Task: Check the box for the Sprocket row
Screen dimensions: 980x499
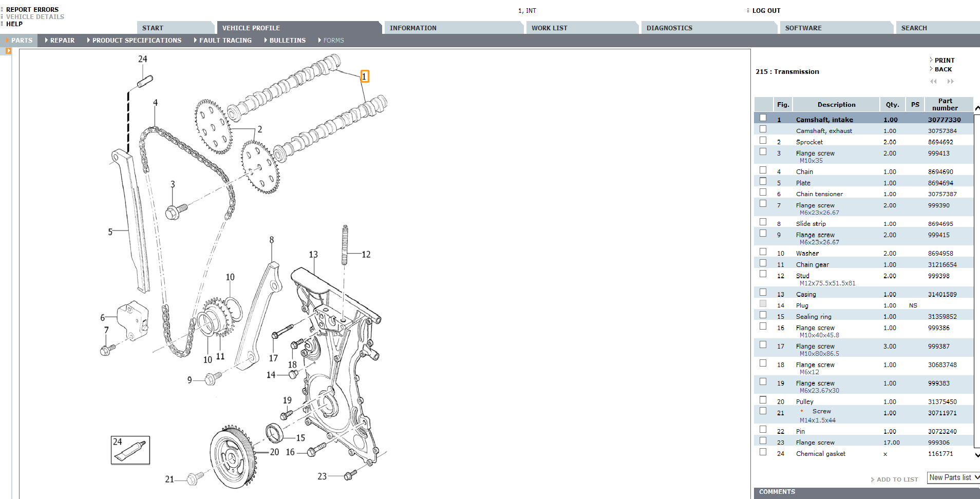Action: 763,141
